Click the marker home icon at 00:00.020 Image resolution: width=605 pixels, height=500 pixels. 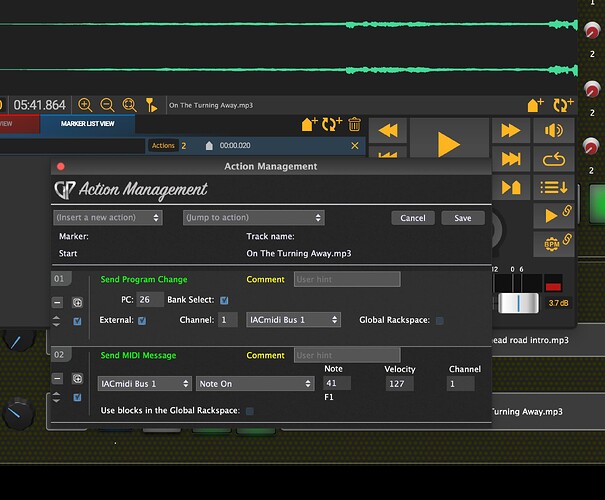click(x=209, y=145)
